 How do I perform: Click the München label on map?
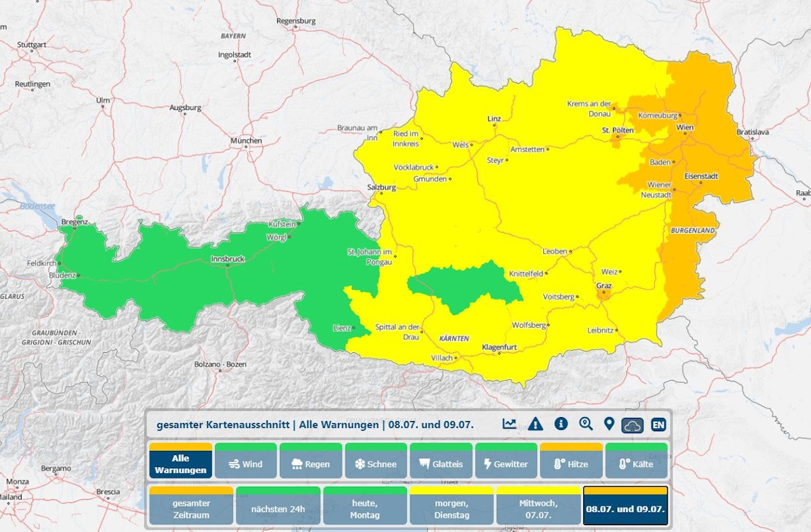[246, 141]
